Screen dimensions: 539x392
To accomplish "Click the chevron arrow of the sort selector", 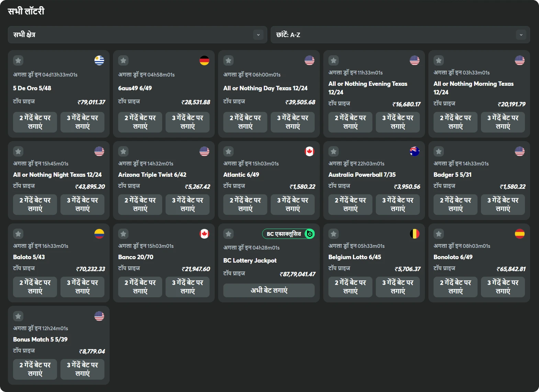I will pos(521,35).
